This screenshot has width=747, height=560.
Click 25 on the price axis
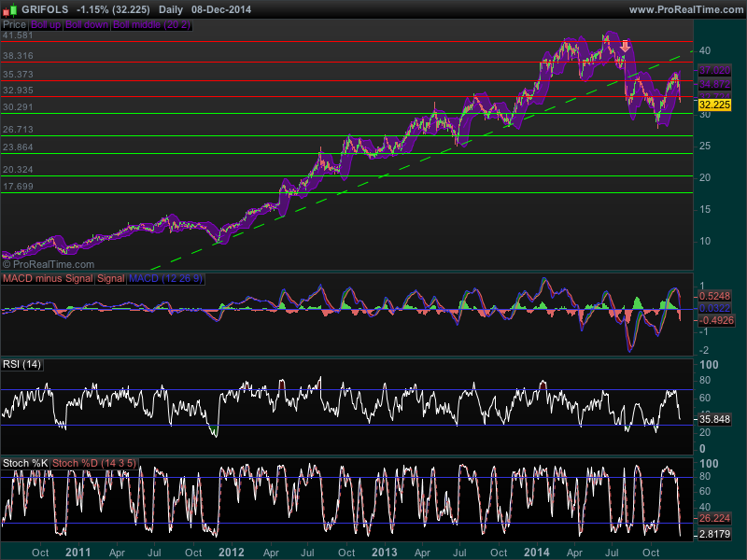[x=705, y=147]
